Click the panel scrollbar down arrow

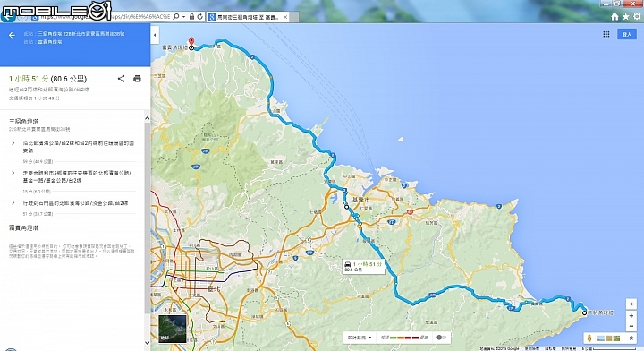point(148,343)
